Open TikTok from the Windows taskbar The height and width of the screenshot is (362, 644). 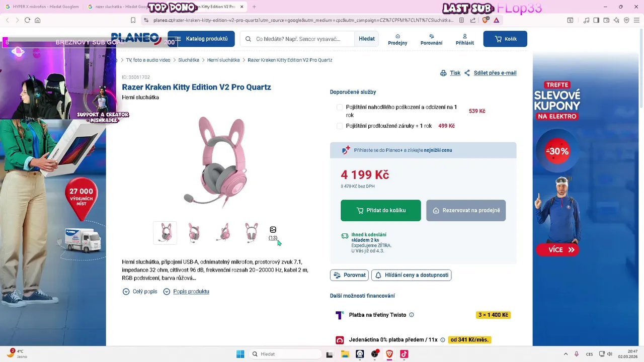[404, 354]
